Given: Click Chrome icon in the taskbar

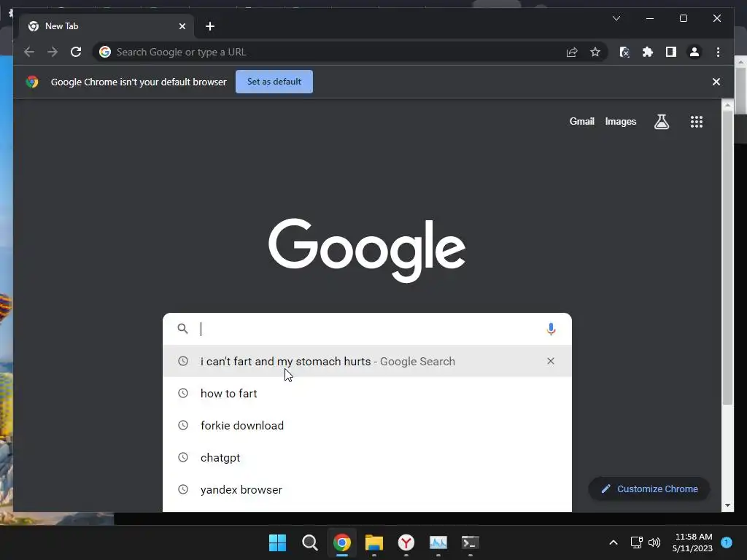Looking at the screenshot, I should pyautogui.click(x=341, y=542).
